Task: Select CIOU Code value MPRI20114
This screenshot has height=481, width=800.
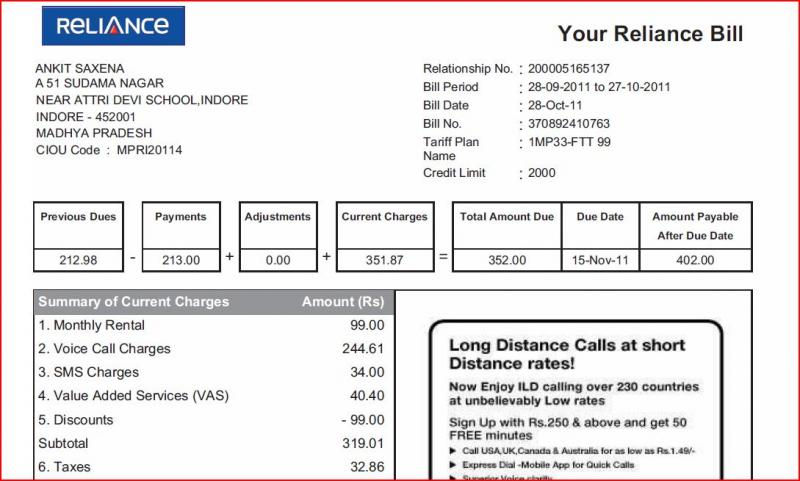Action: click(149, 150)
